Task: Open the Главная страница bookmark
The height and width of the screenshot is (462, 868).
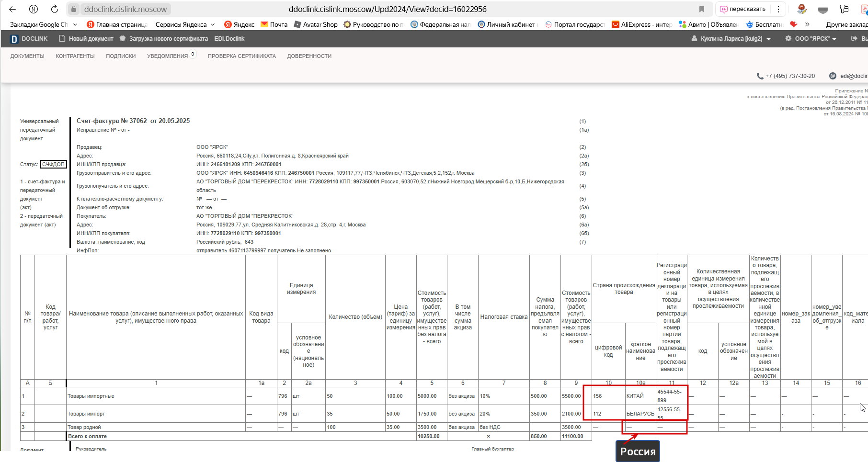Action: (117, 24)
